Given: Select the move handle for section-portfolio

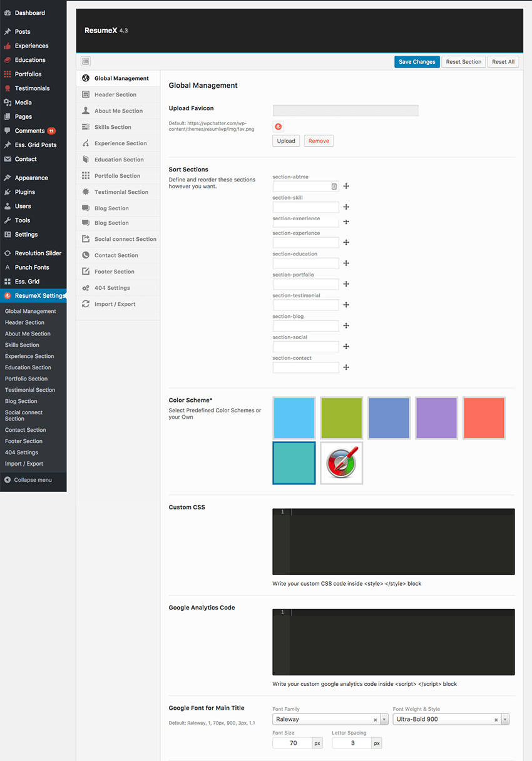Looking at the screenshot, I should [x=346, y=284].
